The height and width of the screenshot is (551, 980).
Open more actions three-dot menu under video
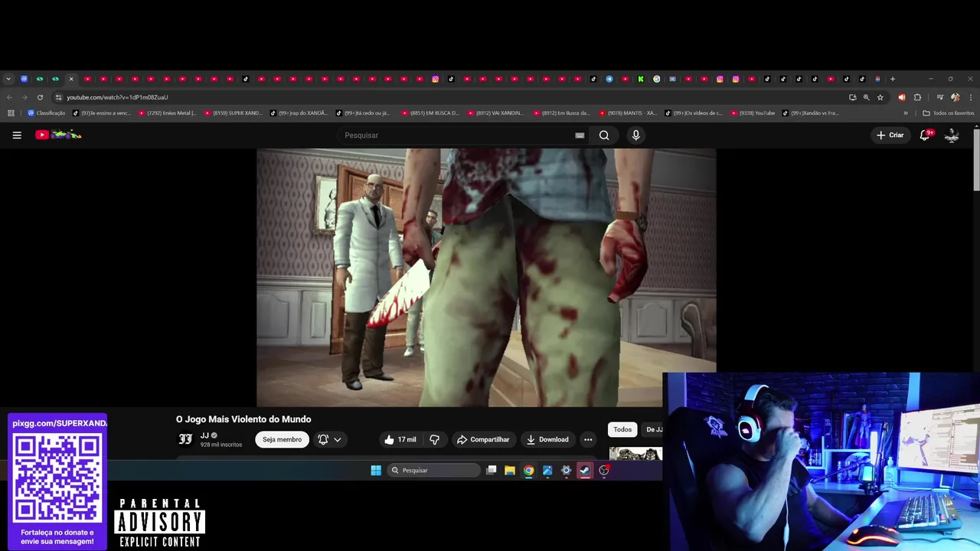[x=588, y=439]
